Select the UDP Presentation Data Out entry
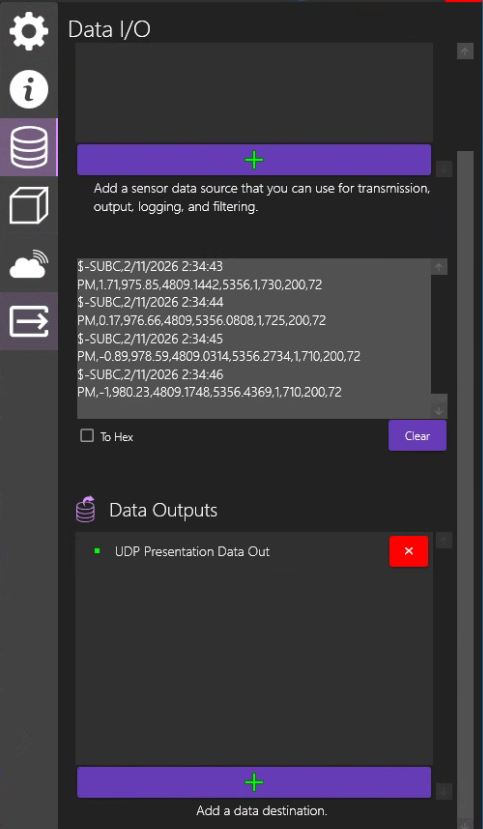The width and height of the screenshot is (483, 829). click(x=192, y=551)
